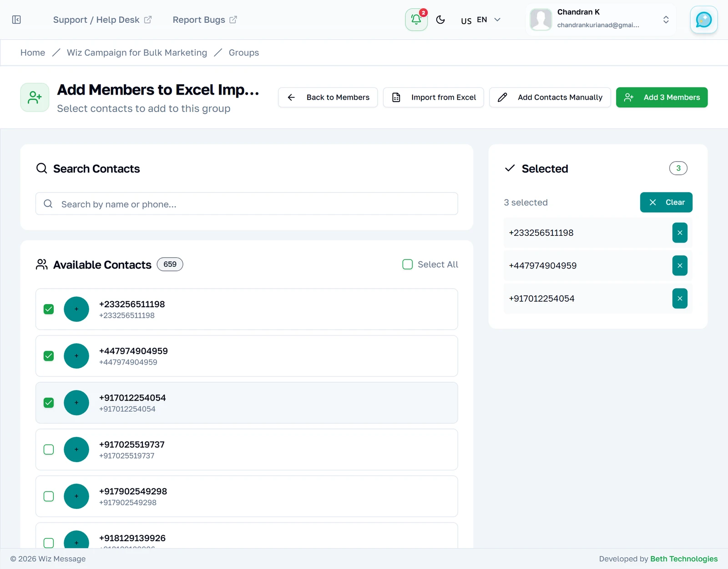Click the '3 selected' label
Image resolution: width=728 pixels, height=569 pixels.
point(526,203)
